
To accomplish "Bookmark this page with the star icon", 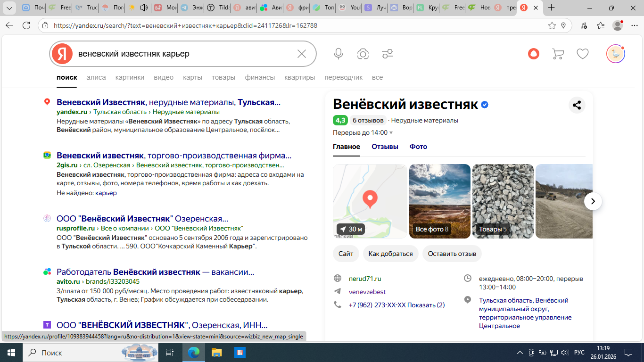I will click(x=552, y=25).
